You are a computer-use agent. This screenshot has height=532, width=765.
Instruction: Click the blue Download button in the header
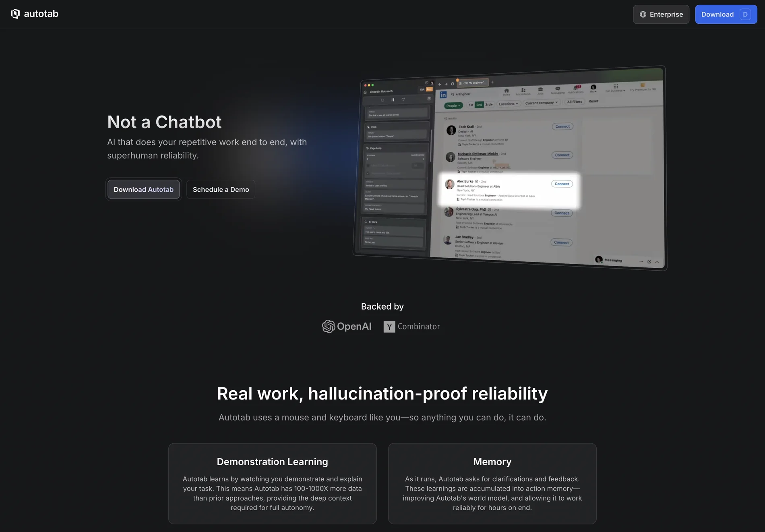(x=726, y=14)
